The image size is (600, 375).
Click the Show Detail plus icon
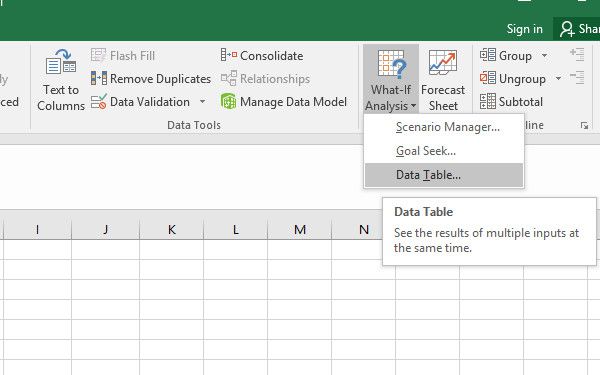tap(577, 55)
